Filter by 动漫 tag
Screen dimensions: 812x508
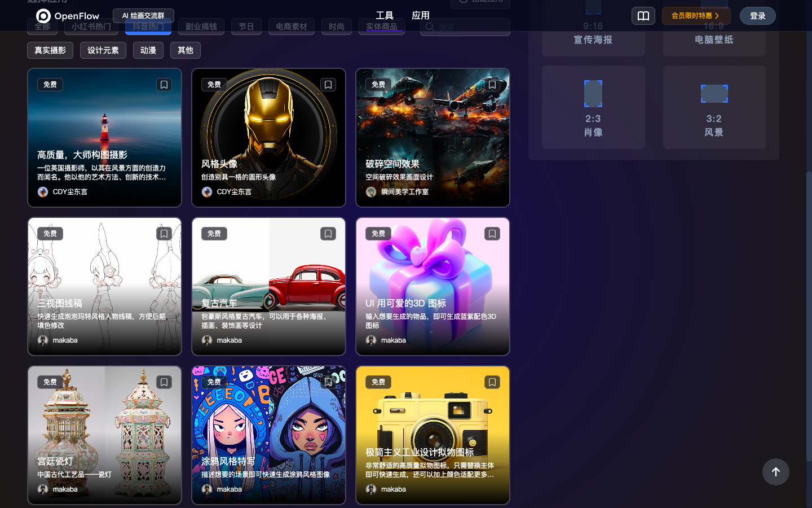coord(148,50)
